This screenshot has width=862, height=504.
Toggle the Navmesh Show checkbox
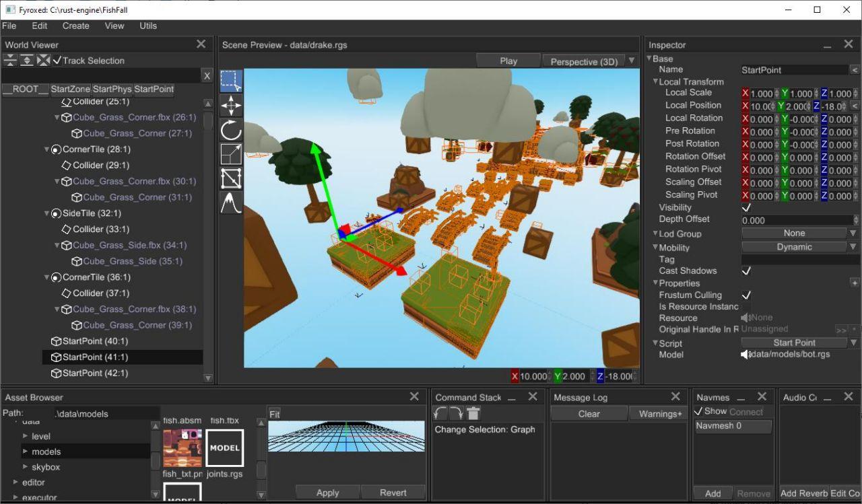click(x=698, y=411)
